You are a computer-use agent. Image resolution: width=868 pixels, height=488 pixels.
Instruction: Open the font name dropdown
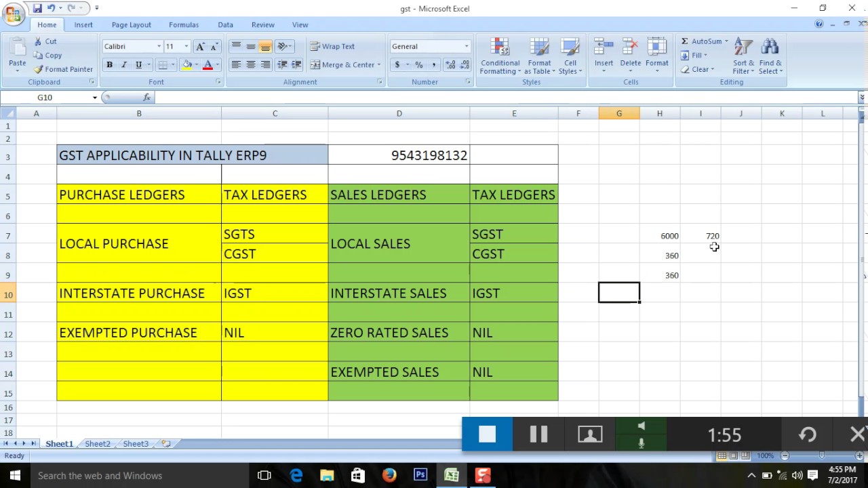click(x=159, y=46)
